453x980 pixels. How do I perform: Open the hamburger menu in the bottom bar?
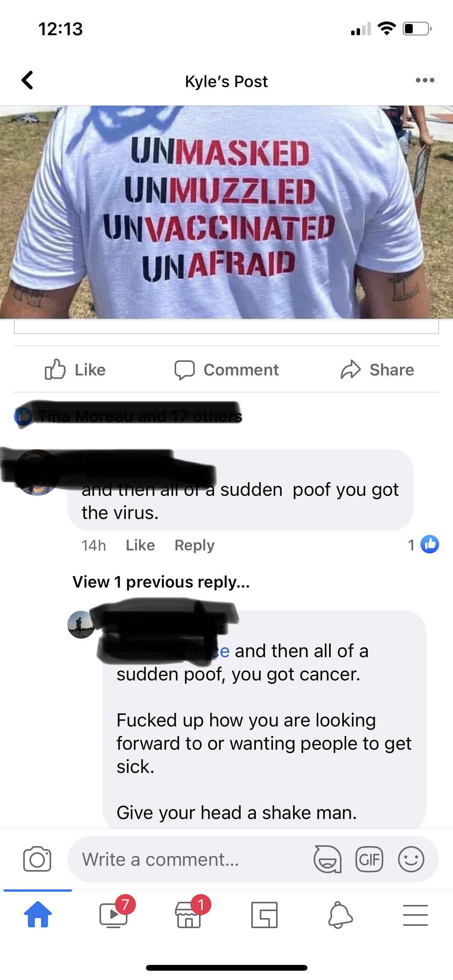pyautogui.click(x=415, y=915)
